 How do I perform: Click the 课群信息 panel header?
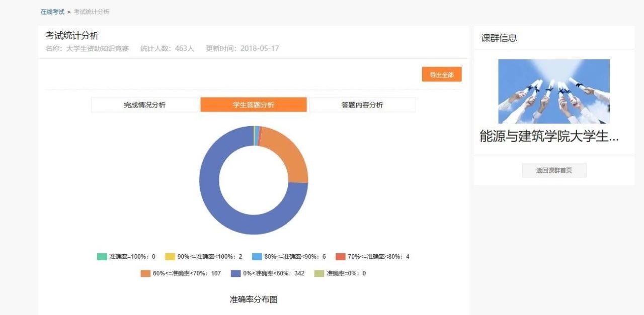499,38
